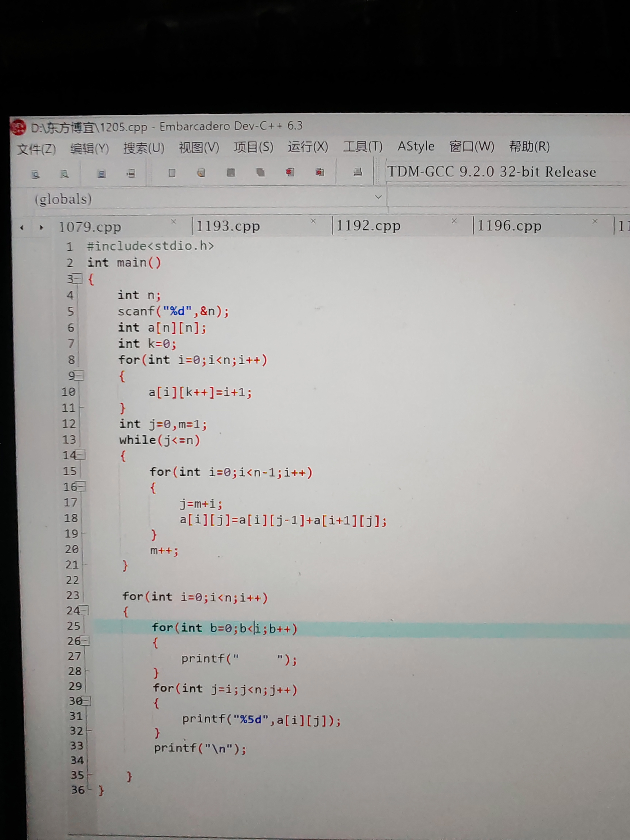This screenshot has height=840, width=630.
Task: Click the Open file toolbar icon
Action: coord(201,173)
